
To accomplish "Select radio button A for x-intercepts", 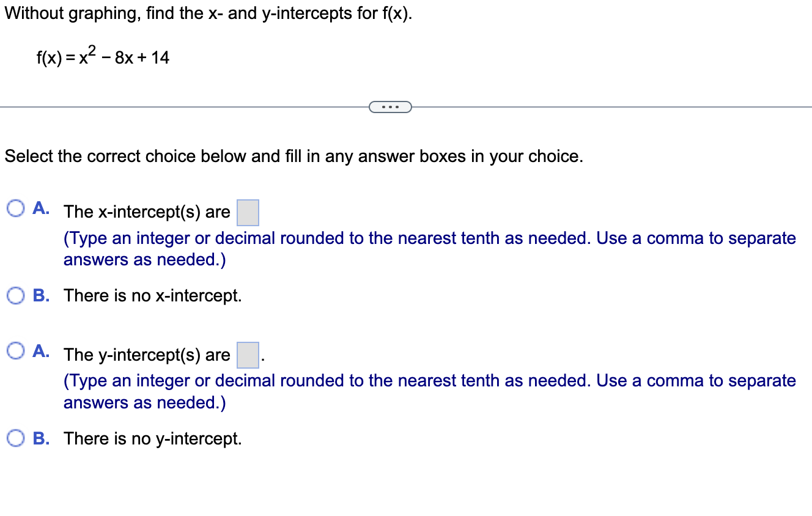I will (14, 208).
